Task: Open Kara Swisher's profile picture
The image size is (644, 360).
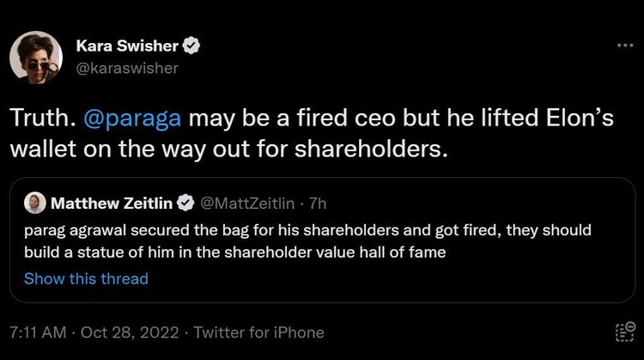Action: [36, 58]
